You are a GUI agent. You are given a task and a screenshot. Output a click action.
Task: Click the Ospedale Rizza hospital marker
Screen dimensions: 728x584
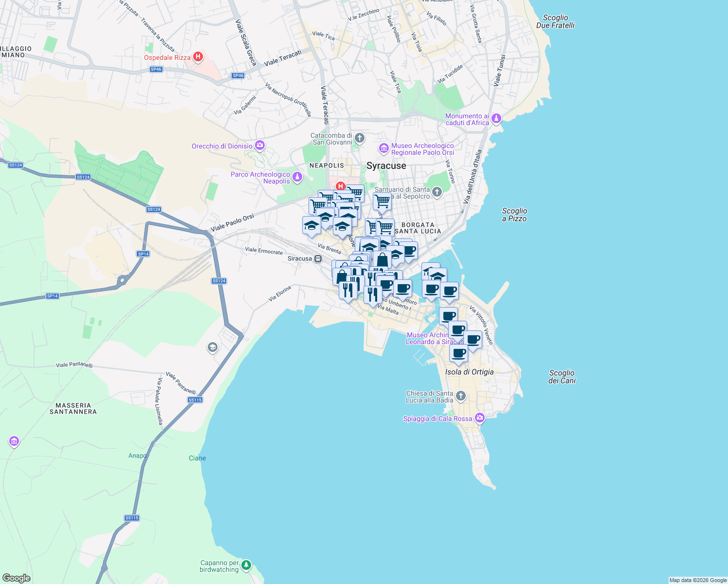[198, 56]
